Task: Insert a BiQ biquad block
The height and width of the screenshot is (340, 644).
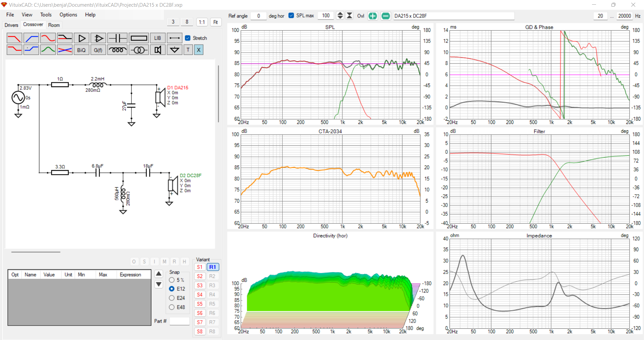Action: pyautogui.click(x=82, y=50)
